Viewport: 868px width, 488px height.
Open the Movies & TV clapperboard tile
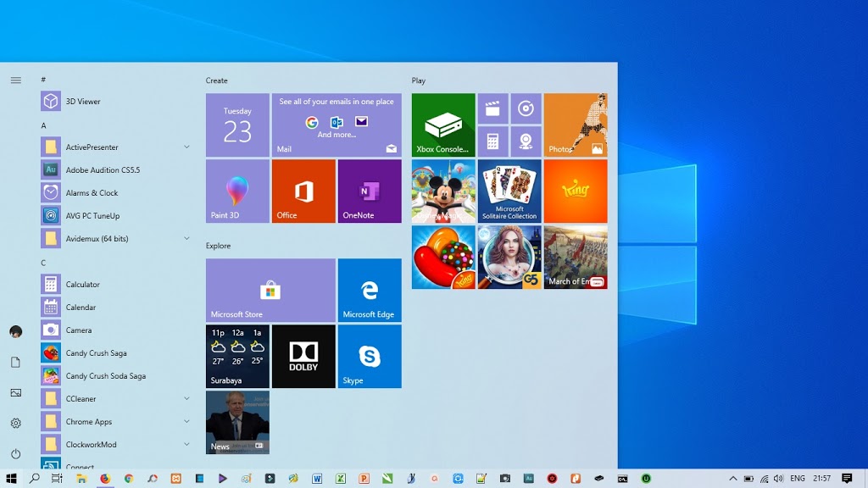point(492,108)
